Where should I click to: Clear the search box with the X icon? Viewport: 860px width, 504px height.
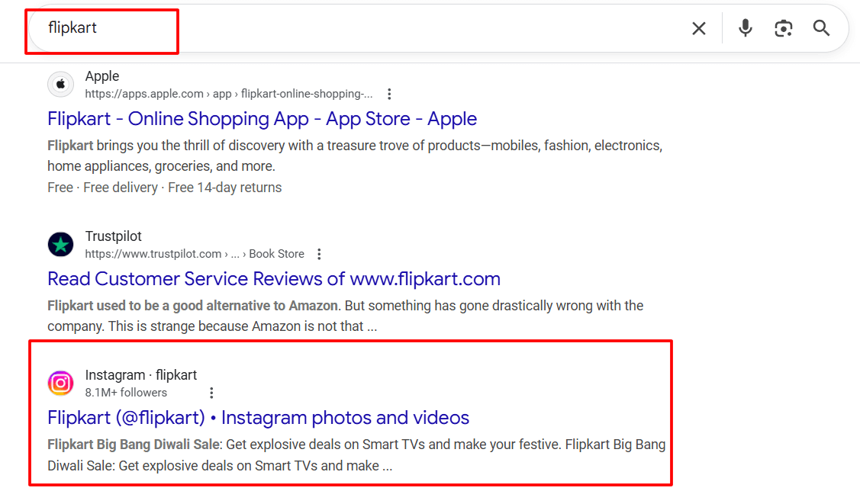point(698,29)
